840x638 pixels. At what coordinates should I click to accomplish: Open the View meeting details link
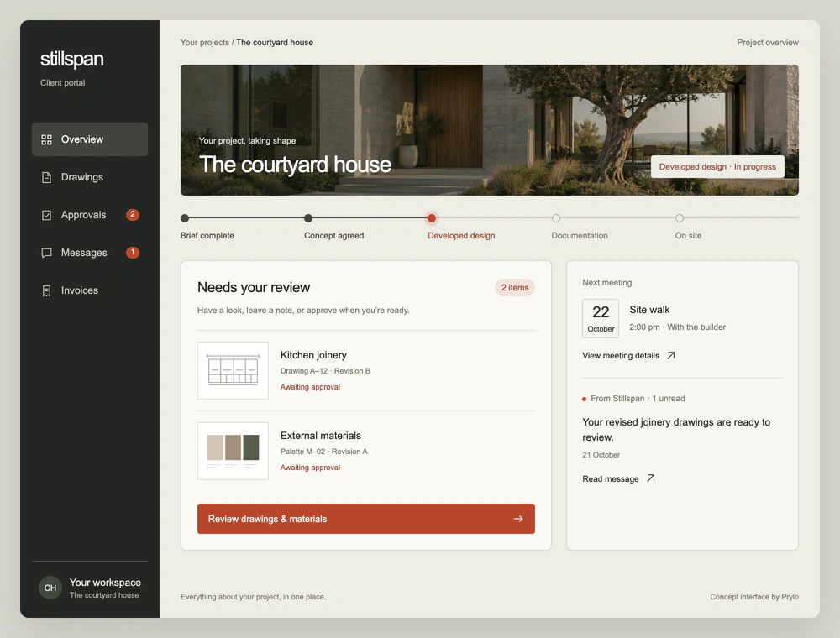click(628, 355)
